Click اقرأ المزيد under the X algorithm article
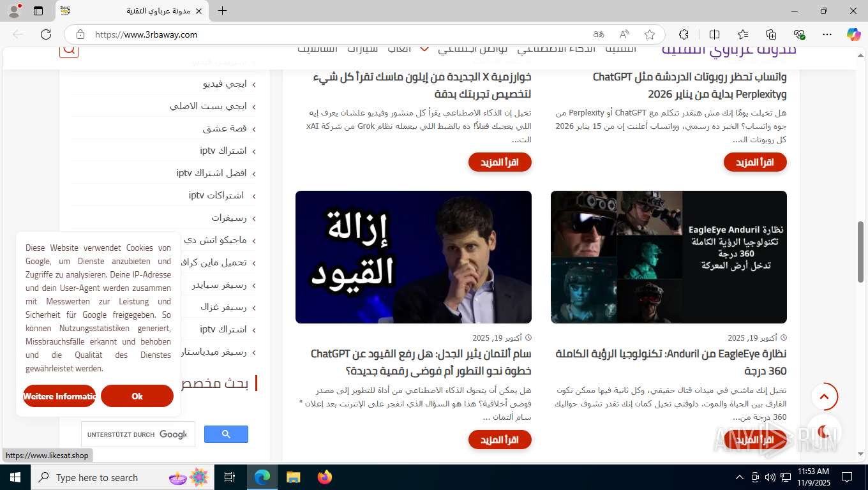This screenshot has height=490, width=868. [x=500, y=162]
